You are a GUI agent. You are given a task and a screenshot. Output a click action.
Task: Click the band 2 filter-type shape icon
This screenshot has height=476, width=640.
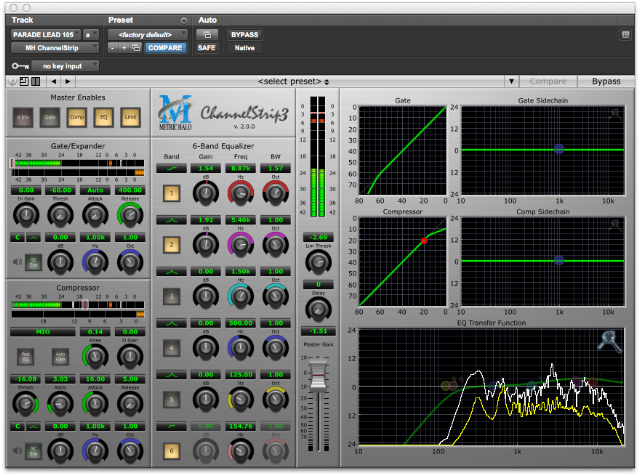tap(171, 220)
